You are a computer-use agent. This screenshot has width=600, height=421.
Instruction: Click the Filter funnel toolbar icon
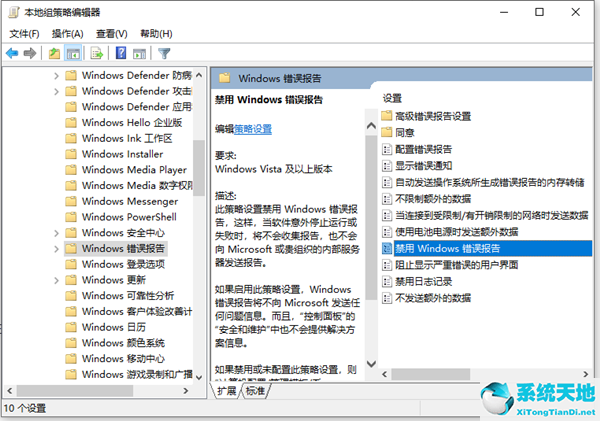[x=164, y=53]
